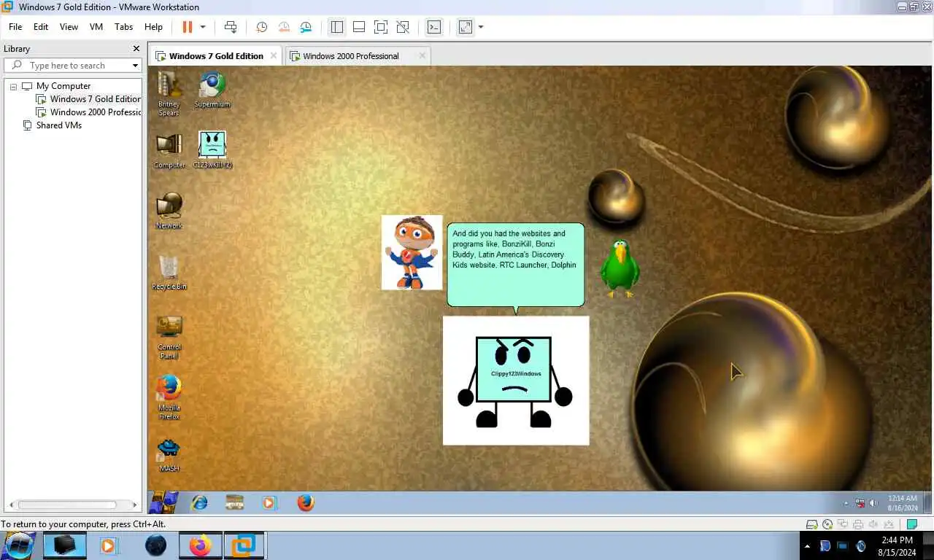Open the snapshot manager wrench-clock icon
The image size is (934, 560).
pyautogui.click(x=306, y=27)
